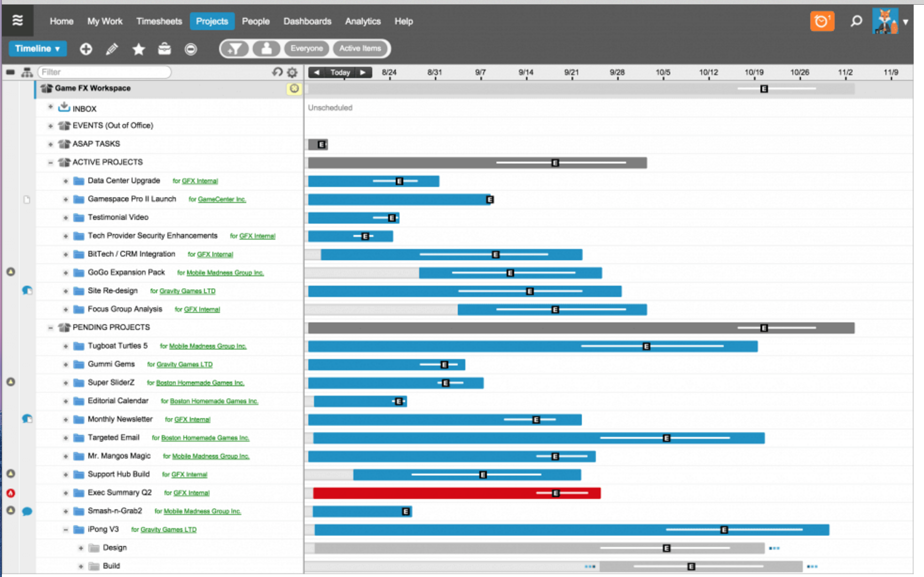The height and width of the screenshot is (577, 924).
Task: Click the refresh arrow beside filter
Action: coord(277,72)
